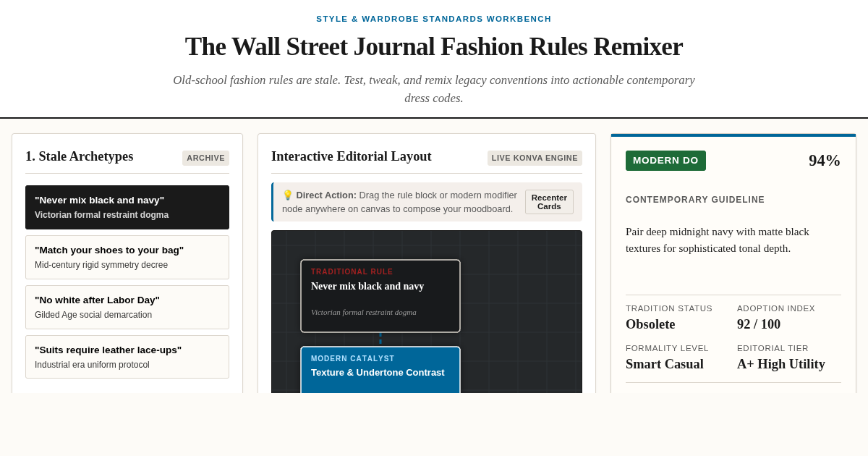The image size is (868, 456).
Task: Click the "Adoption Index" label
Action: [x=776, y=308]
